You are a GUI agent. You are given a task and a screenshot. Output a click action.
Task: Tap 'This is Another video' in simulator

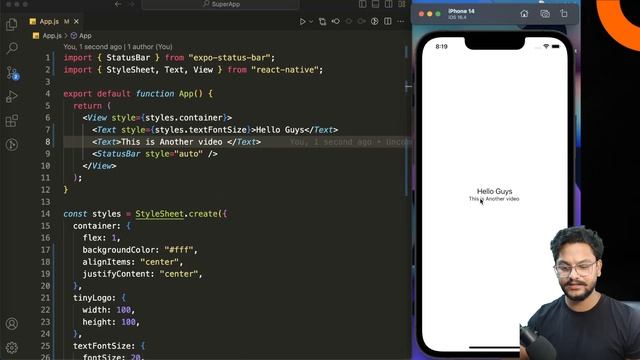pyautogui.click(x=494, y=199)
